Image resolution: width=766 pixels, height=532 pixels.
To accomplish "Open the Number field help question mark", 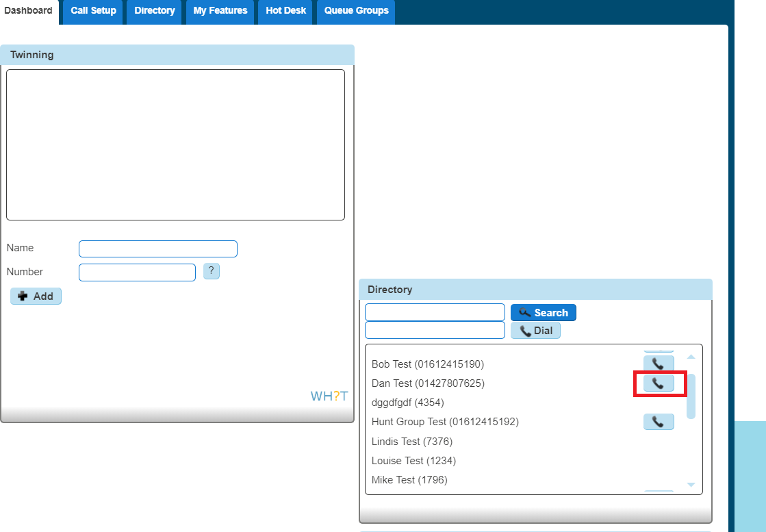I will coord(212,271).
